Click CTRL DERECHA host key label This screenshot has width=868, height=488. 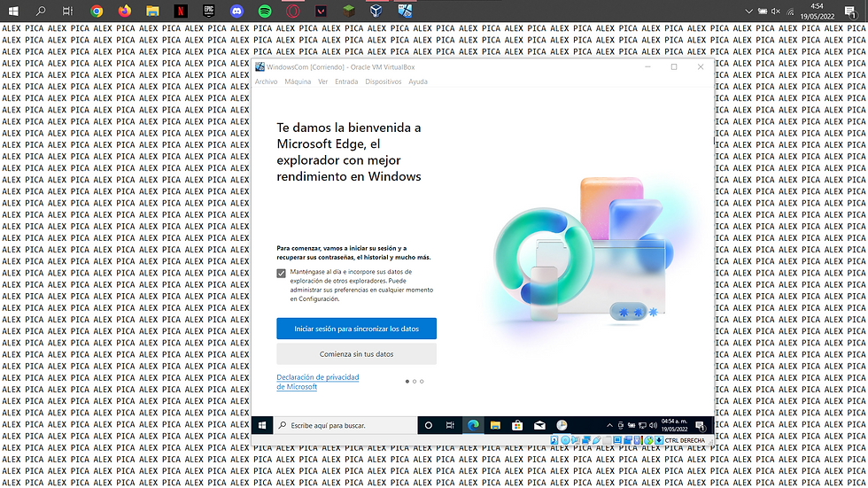point(685,440)
